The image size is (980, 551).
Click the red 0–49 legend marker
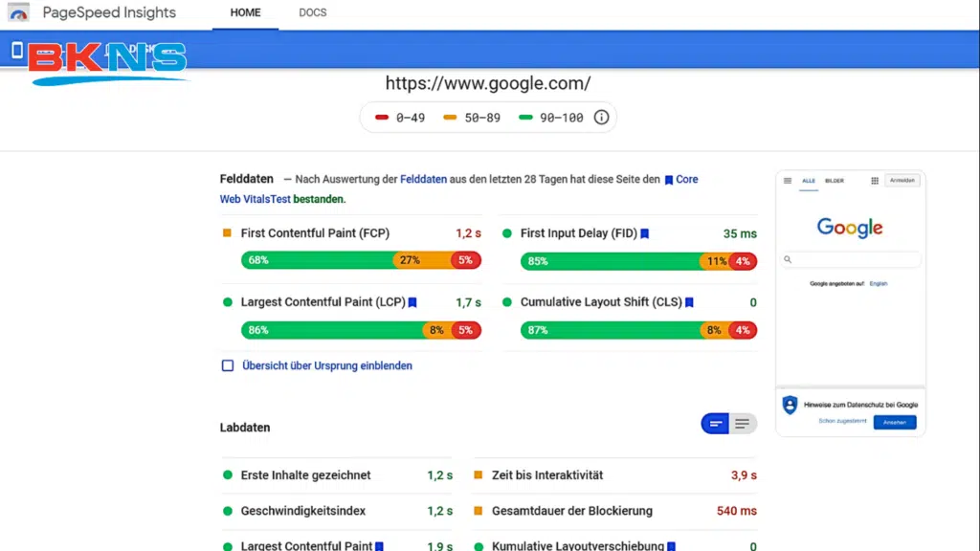coord(382,117)
